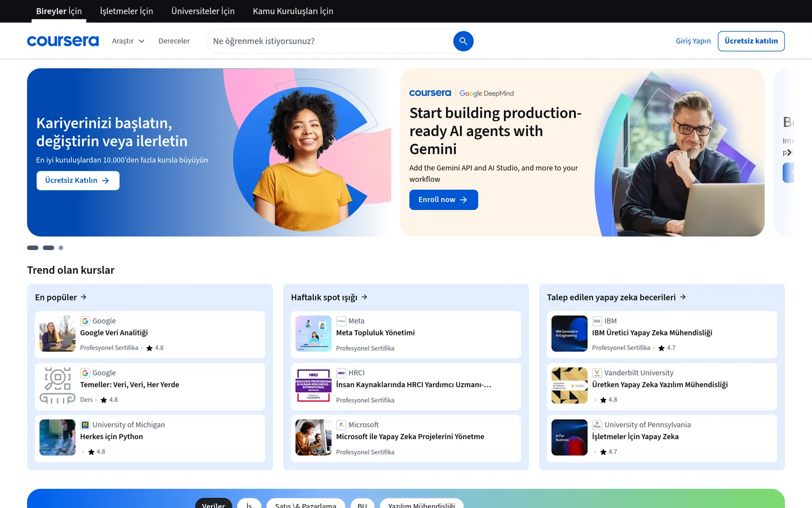Click the Microsoft logo icon
Screen dimensions: 812x508
(341, 425)
